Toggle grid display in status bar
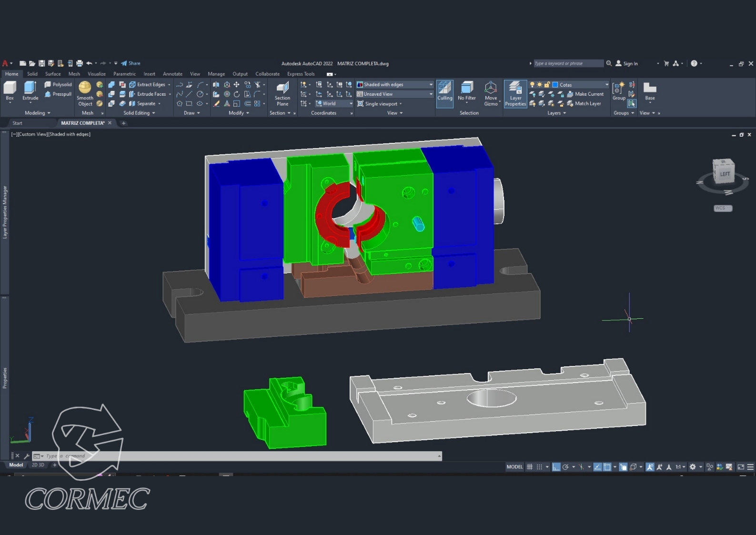This screenshot has height=535, width=756. pyautogui.click(x=530, y=467)
